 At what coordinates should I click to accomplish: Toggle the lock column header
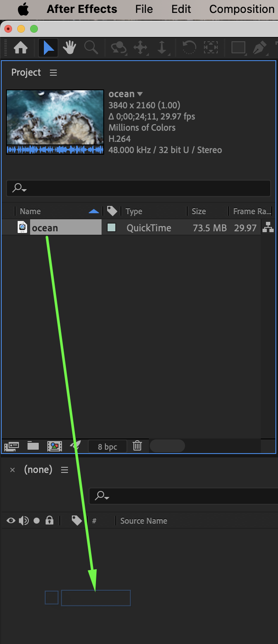tap(49, 521)
